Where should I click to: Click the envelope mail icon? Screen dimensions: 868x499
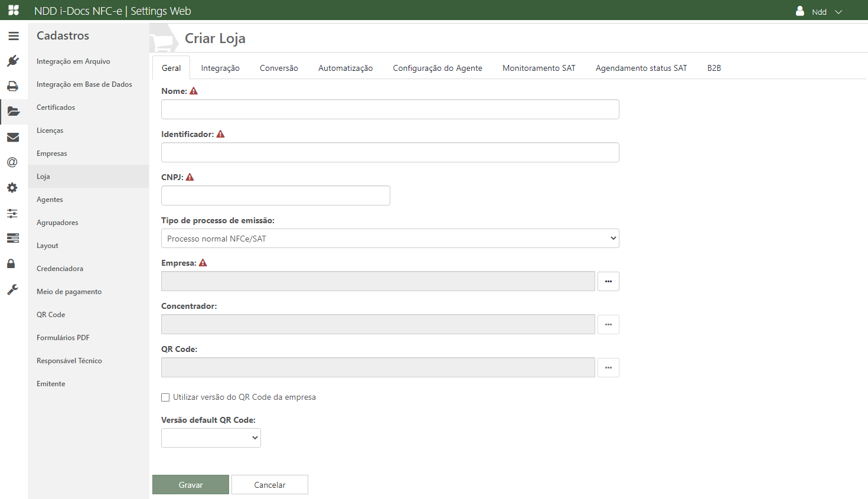click(x=13, y=138)
